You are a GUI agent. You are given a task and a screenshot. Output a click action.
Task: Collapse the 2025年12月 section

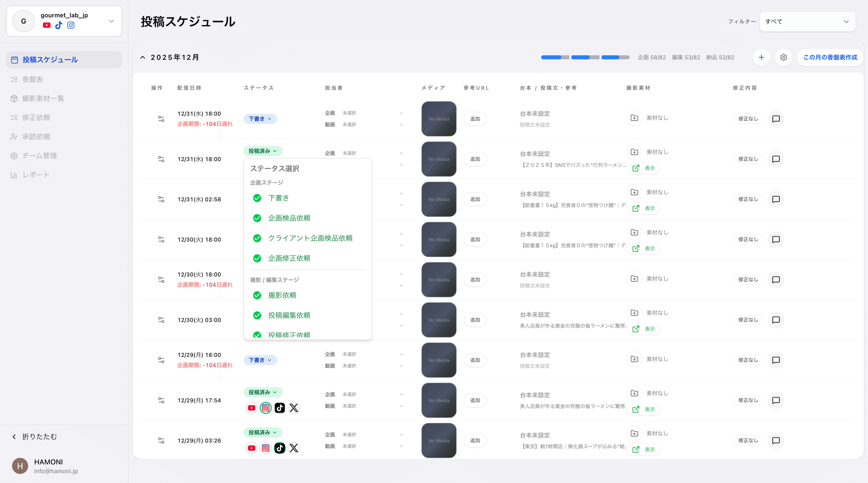(143, 57)
